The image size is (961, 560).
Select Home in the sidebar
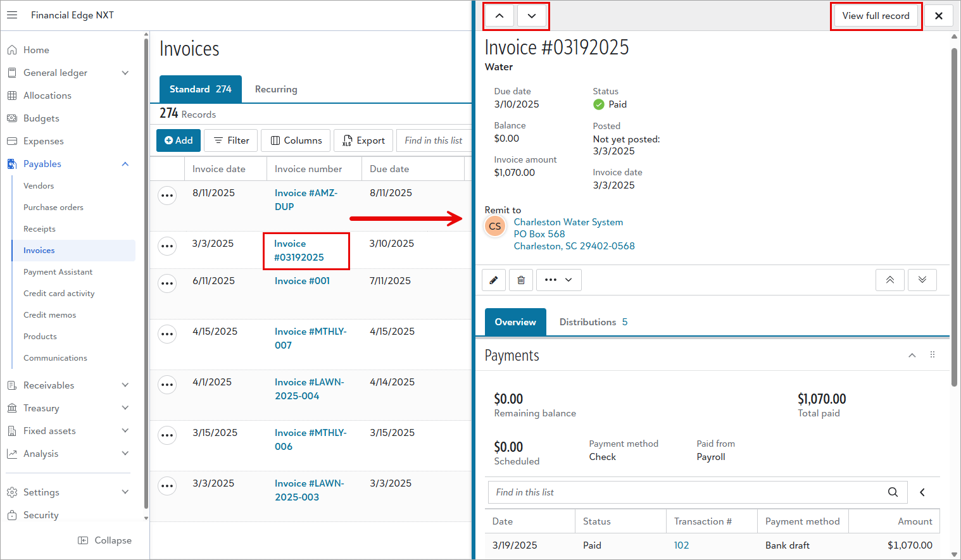[x=39, y=49]
